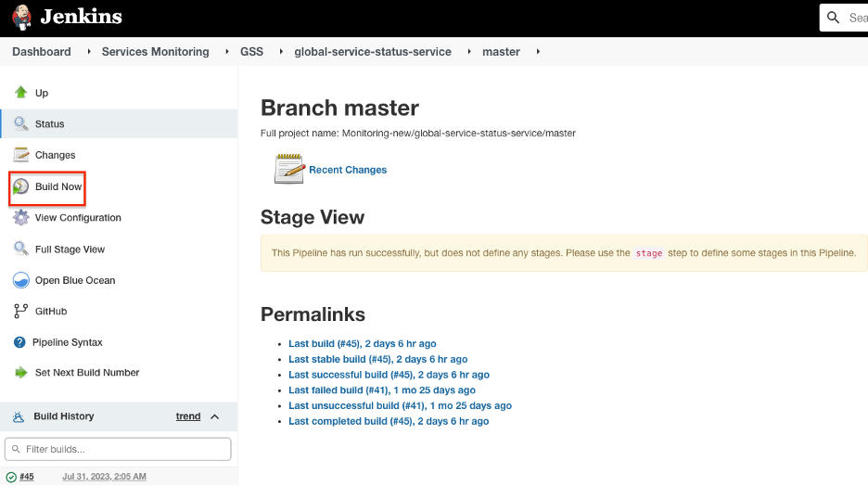Viewport: 868px width, 486px height.
Task: Click the Changes notepad icon in sidebar
Action: click(x=21, y=155)
